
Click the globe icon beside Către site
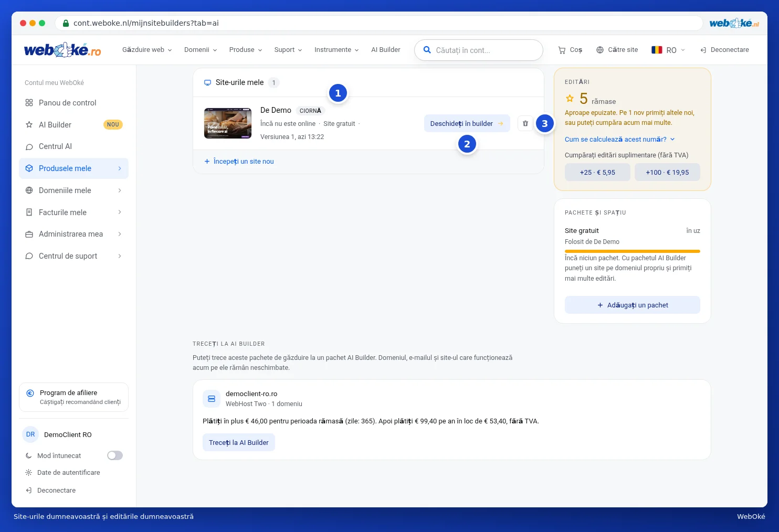click(600, 50)
